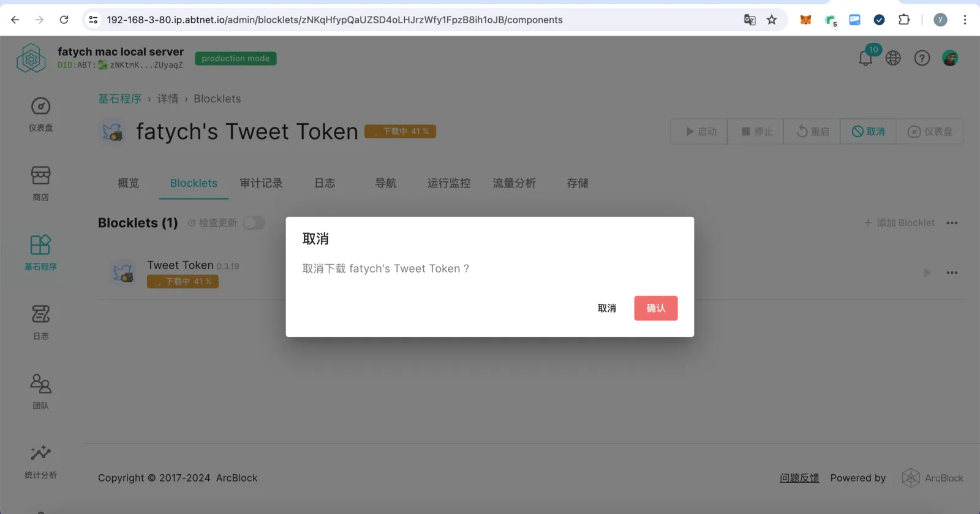Open the 问题反馈 feedback link
This screenshot has width=980, height=514.
(799, 478)
